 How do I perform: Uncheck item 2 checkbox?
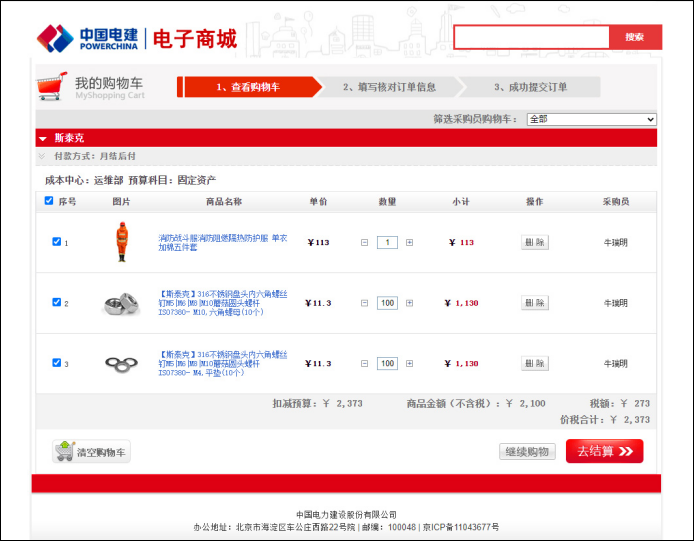(57, 302)
